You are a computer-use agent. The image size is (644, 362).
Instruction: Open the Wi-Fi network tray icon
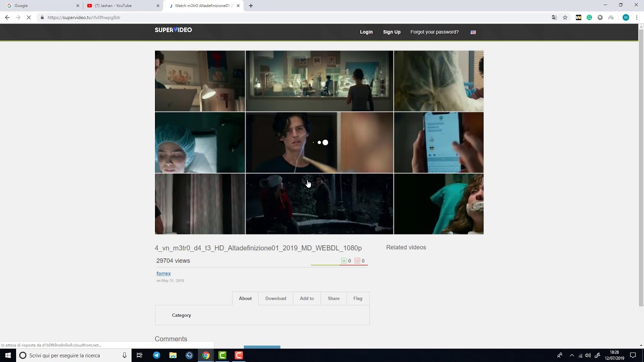pyautogui.click(x=581, y=355)
